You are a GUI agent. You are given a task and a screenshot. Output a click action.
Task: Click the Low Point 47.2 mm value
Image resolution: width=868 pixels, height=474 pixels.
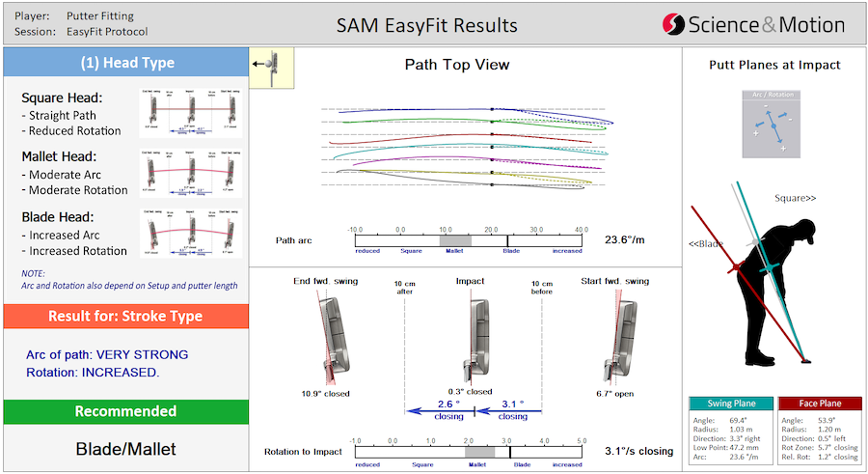pos(745,447)
